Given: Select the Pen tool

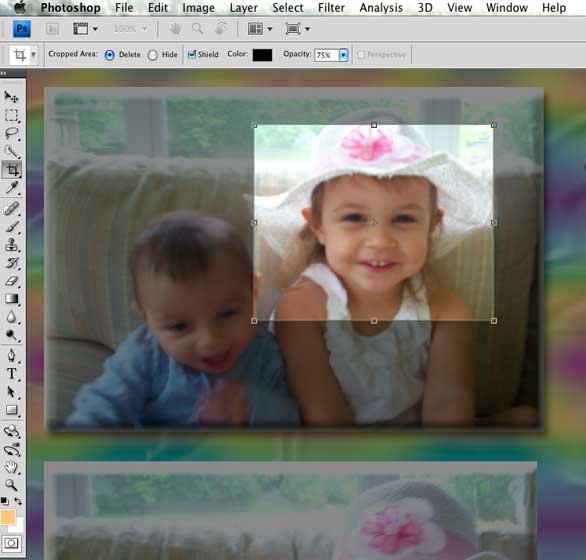Looking at the screenshot, I should click(x=11, y=356).
